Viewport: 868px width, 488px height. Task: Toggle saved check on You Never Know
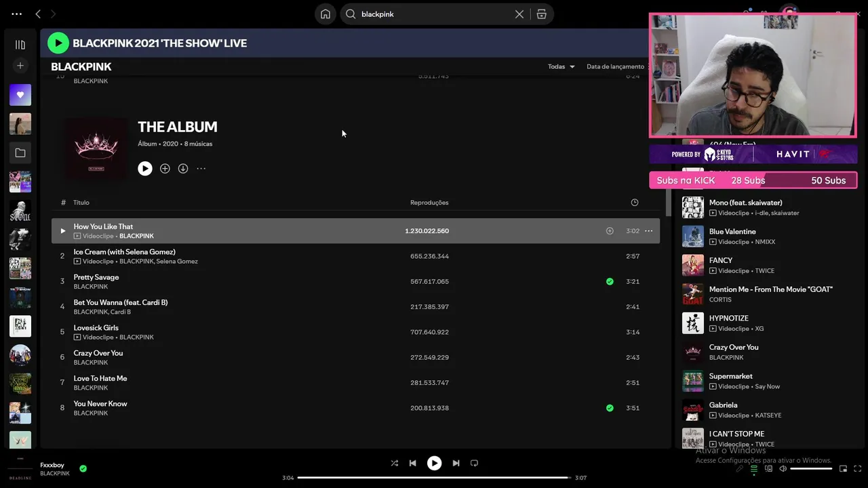pos(610,408)
